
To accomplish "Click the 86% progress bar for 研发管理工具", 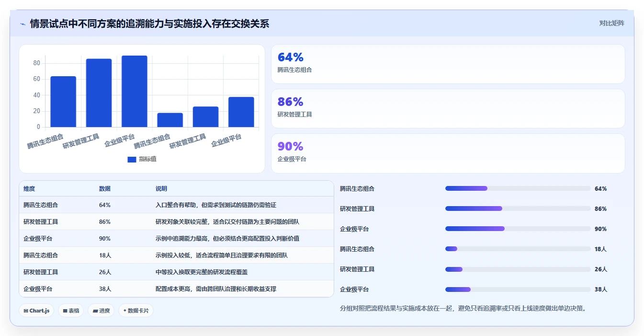I will click(518, 209).
